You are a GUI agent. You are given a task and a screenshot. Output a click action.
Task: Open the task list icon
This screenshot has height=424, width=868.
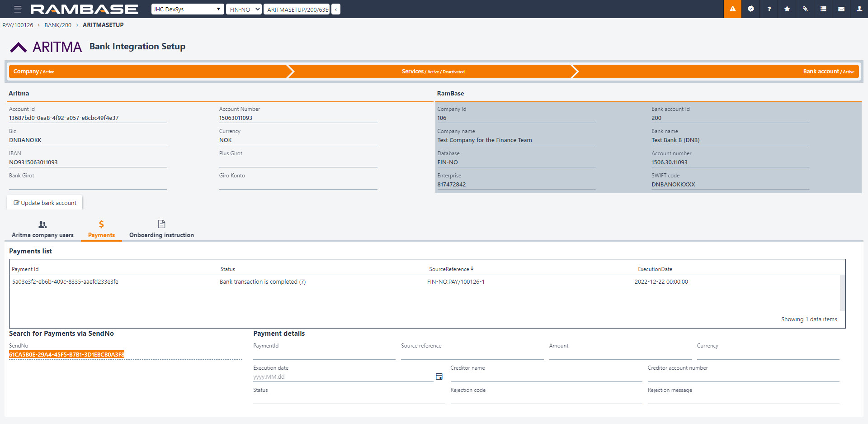pos(823,9)
